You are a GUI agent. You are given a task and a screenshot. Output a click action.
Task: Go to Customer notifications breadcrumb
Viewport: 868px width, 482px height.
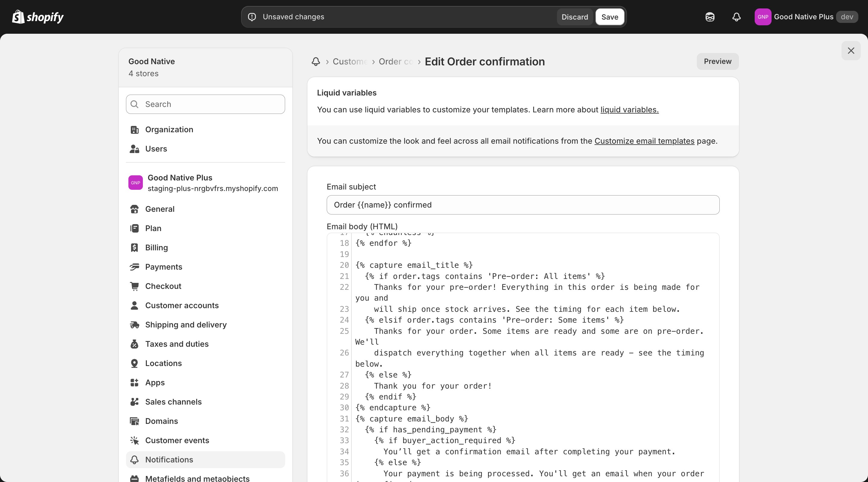tap(350, 62)
